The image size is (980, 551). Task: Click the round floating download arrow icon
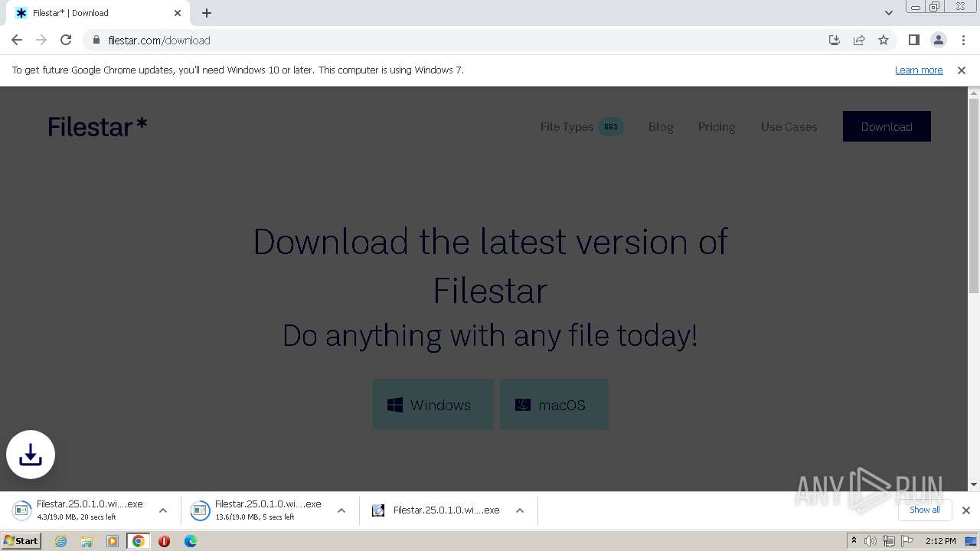coord(31,455)
